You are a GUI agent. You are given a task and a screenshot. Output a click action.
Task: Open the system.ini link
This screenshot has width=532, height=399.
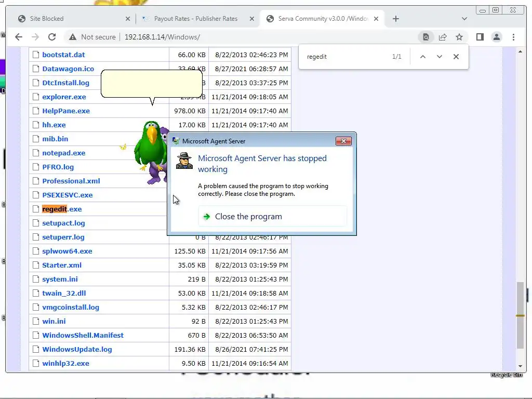(60, 279)
